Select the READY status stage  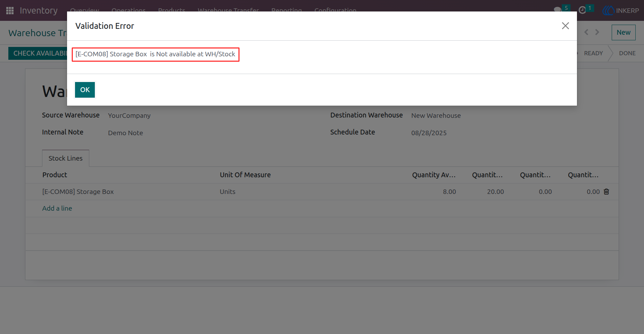coord(593,53)
